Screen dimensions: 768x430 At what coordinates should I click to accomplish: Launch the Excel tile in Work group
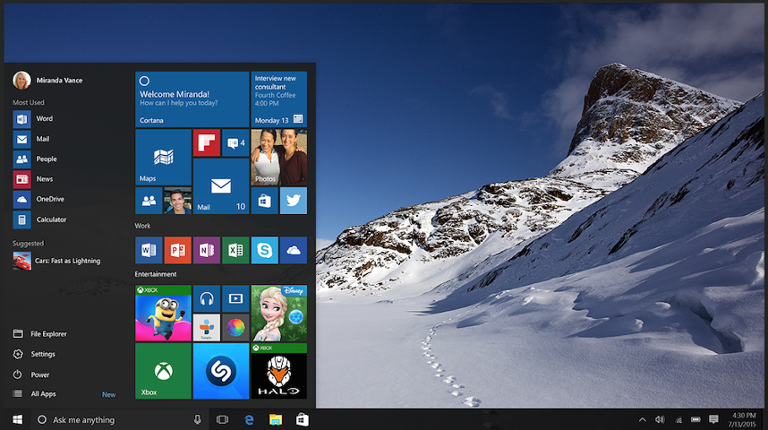(x=235, y=249)
